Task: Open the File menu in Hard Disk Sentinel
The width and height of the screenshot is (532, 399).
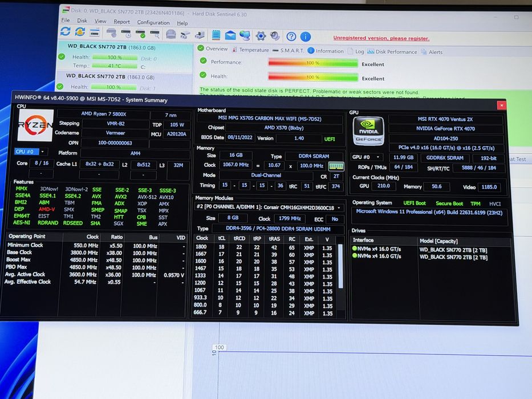Action: [66, 21]
